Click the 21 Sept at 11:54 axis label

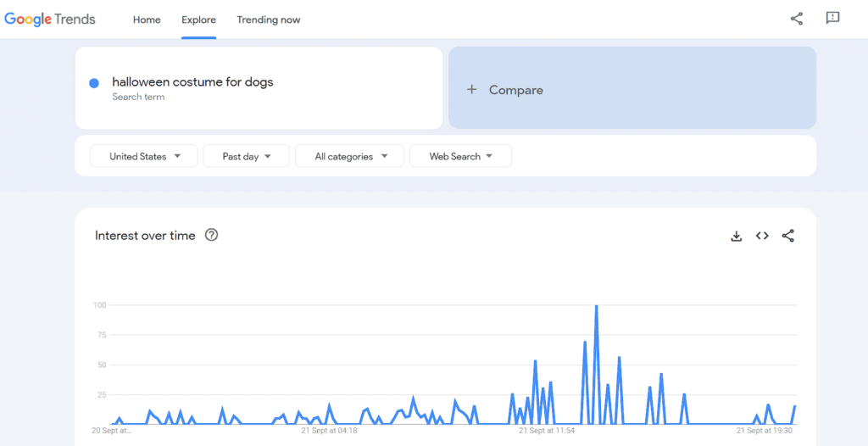[545, 431]
